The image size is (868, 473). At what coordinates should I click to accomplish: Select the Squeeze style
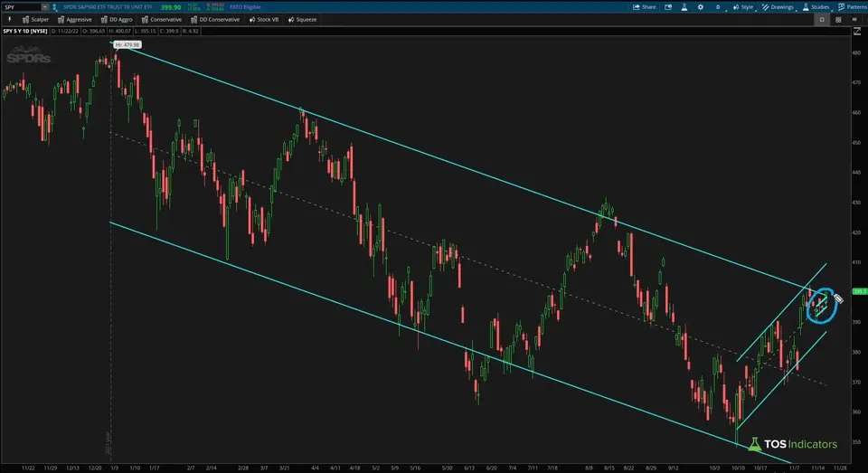(302, 19)
